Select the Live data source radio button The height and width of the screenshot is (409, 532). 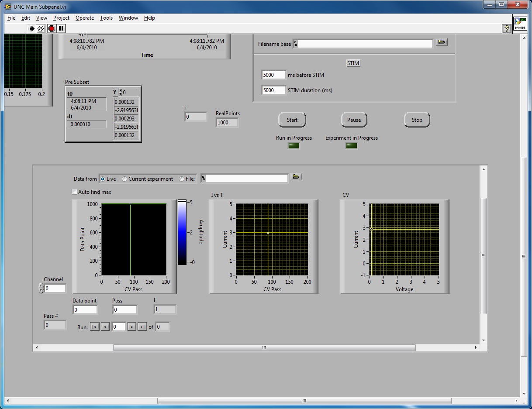[x=103, y=179]
